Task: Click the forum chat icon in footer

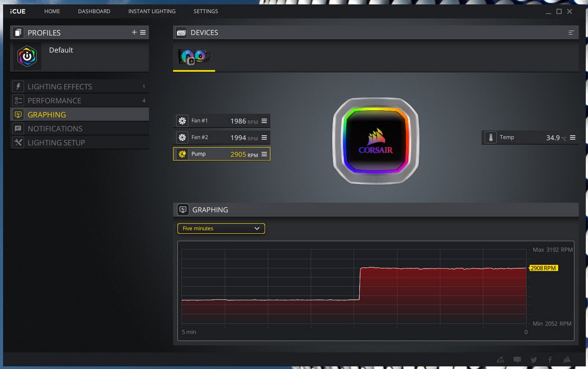Action: (x=517, y=360)
